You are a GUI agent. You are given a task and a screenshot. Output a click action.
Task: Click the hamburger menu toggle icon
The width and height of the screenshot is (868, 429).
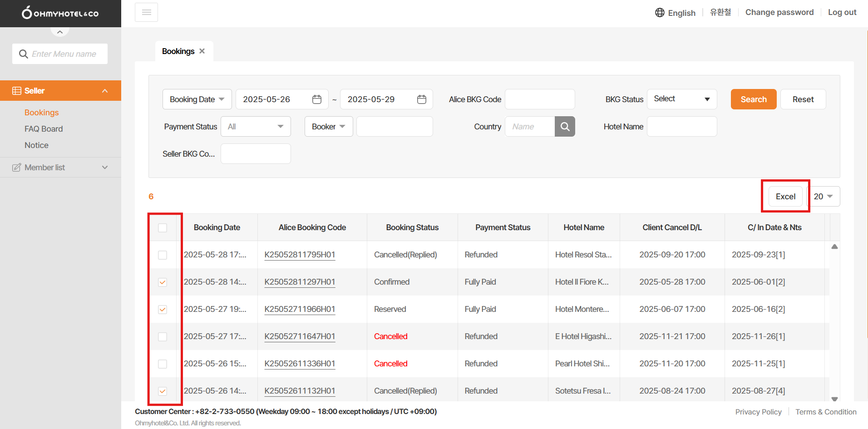point(146,12)
